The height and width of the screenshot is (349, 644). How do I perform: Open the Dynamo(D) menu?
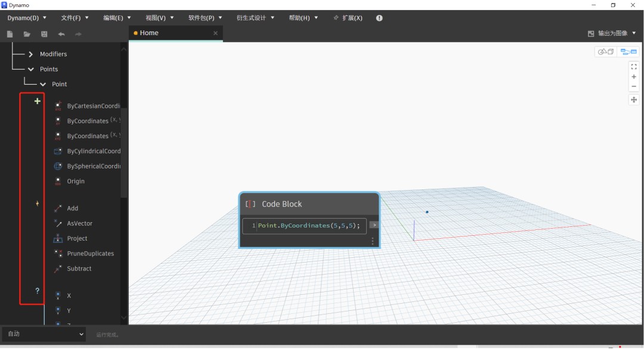27,18
